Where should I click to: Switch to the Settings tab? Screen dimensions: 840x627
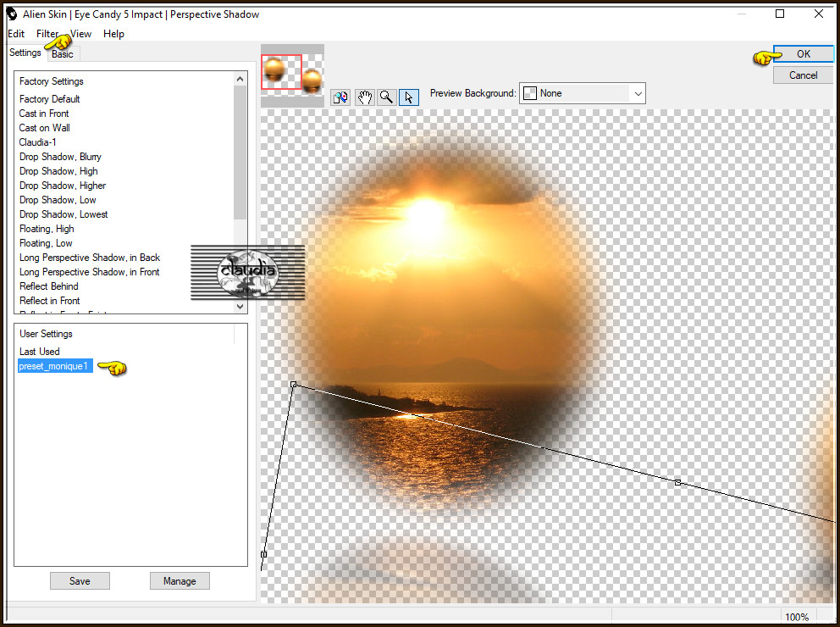25,53
